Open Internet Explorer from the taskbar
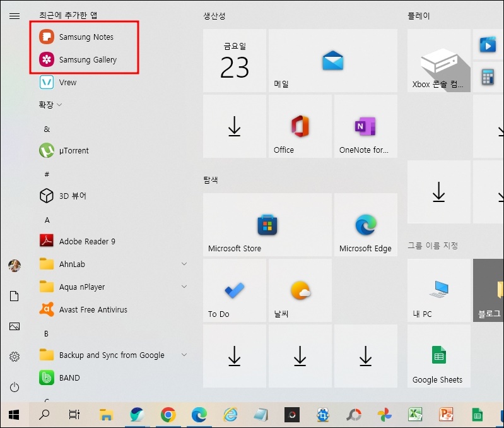 coord(230,415)
